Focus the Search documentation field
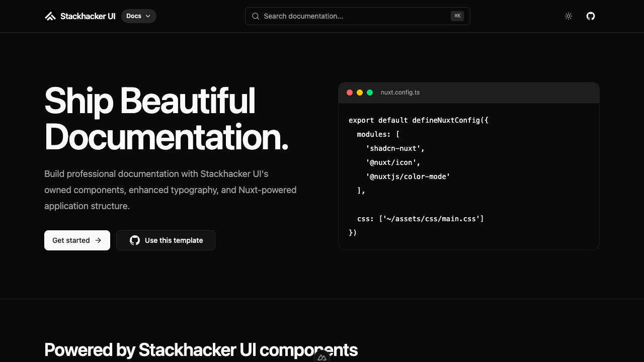 point(357,16)
